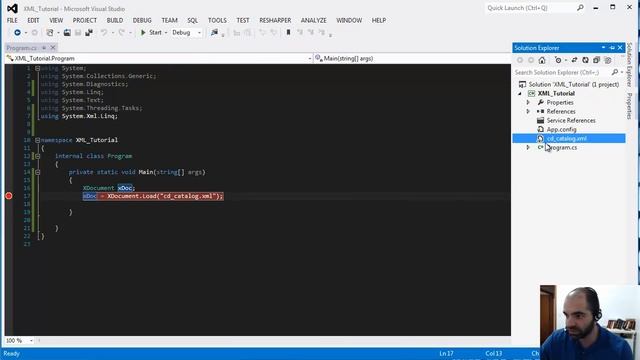Viewport: 640px width, 360px height.
Task: Close the Solution Explorer panel
Action: tap(620, 48)
